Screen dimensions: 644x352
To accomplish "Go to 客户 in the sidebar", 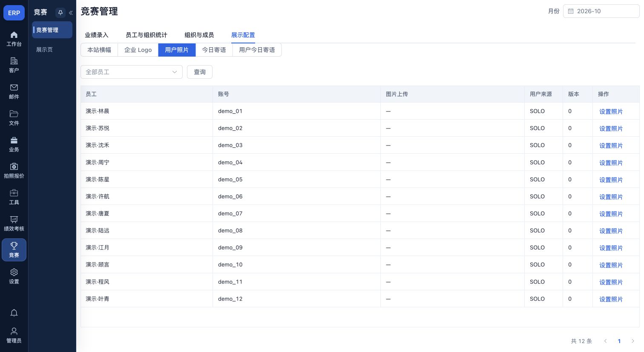I will 14,65.
